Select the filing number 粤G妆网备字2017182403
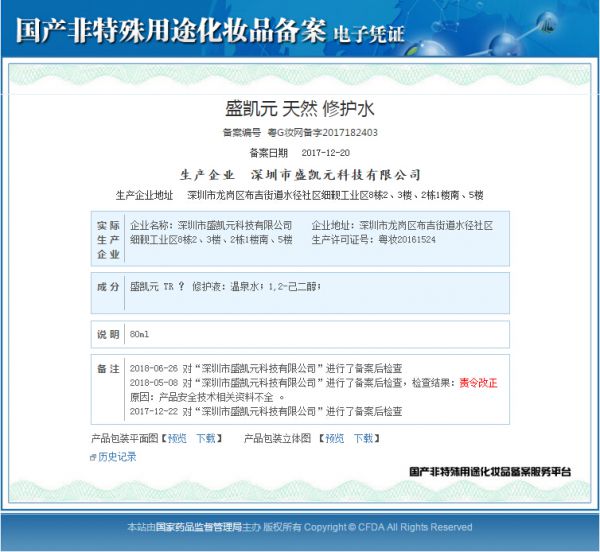This screenshot has width=600, height=552. pyautogui.click(x=322, y=133)
